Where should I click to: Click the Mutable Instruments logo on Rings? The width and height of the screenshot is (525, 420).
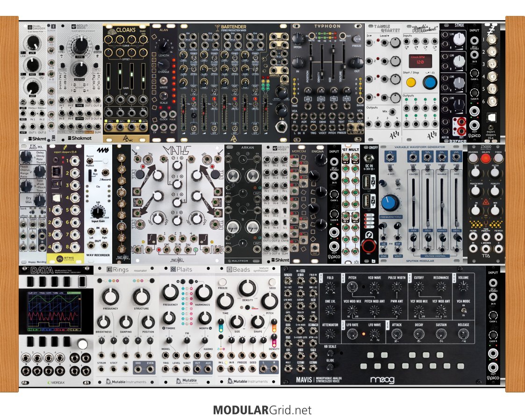coord(126,382)
